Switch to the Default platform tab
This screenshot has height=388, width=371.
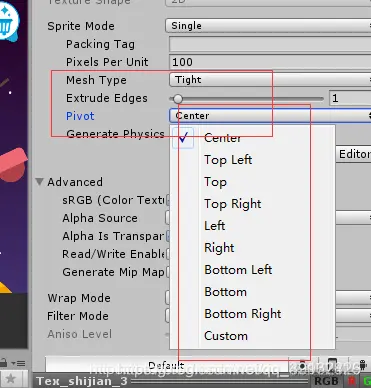pyautogui.click(x=166, y=365)
